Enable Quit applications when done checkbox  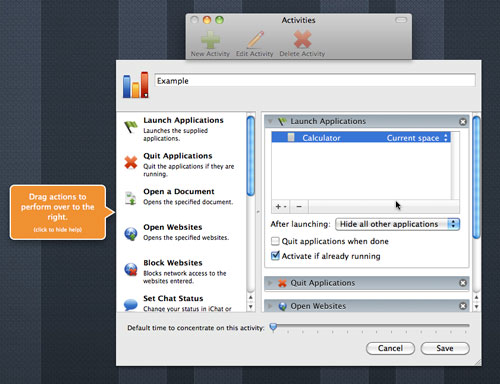coord(275,241)
